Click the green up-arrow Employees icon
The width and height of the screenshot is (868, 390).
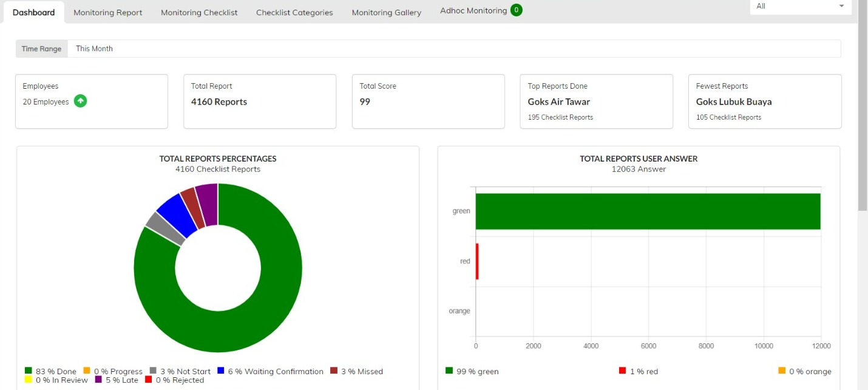pos(80,101)
